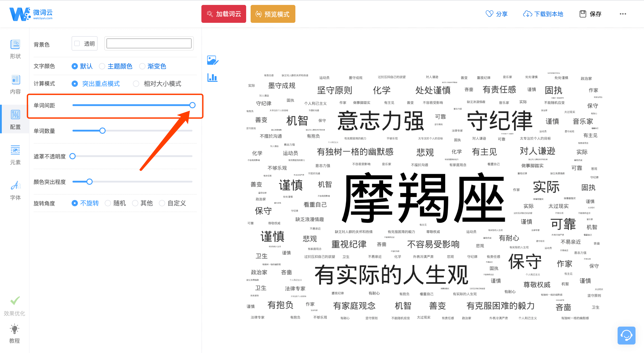Select 相对大小模式 calculation mode

(x=157, y=83)
